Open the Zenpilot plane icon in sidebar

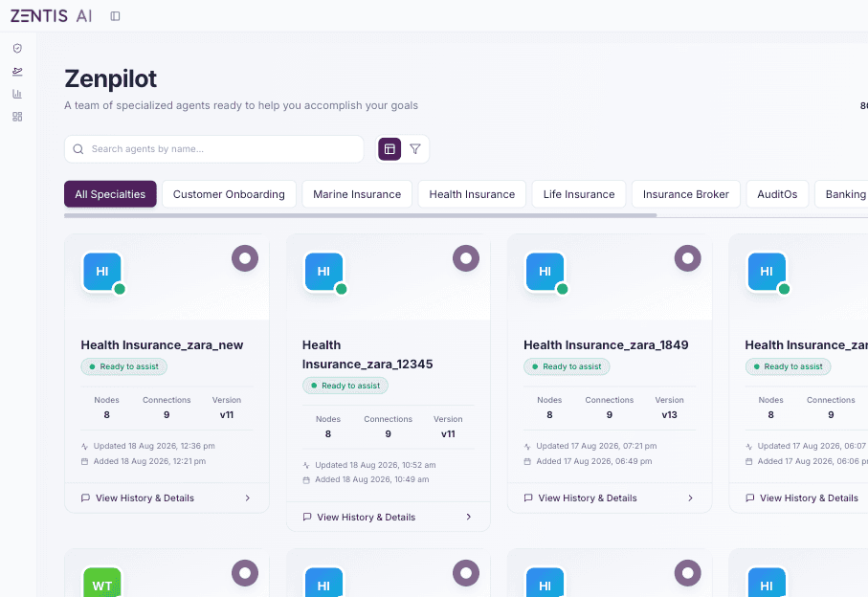pos(17,72)
